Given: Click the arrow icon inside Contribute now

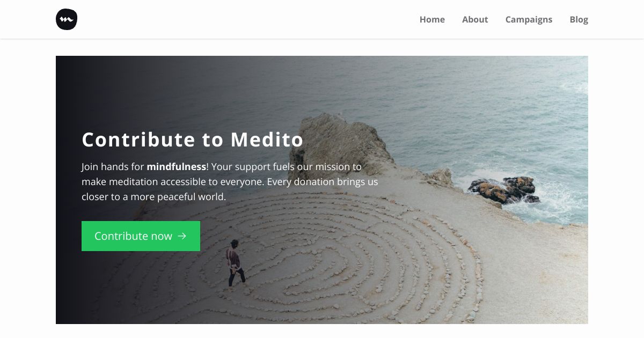Looking at the screenshot, I should tap(182, 236).
